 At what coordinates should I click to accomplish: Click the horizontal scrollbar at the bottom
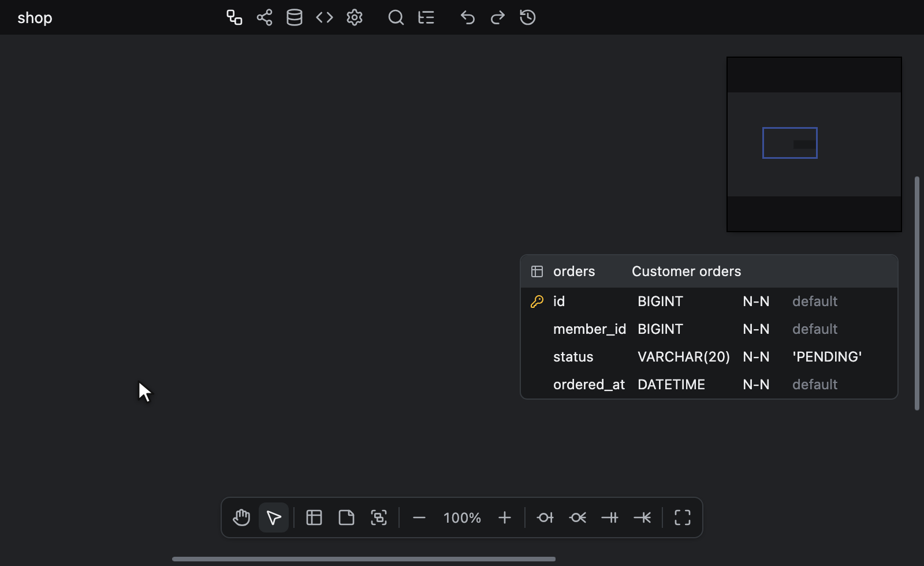pos(364,559)
